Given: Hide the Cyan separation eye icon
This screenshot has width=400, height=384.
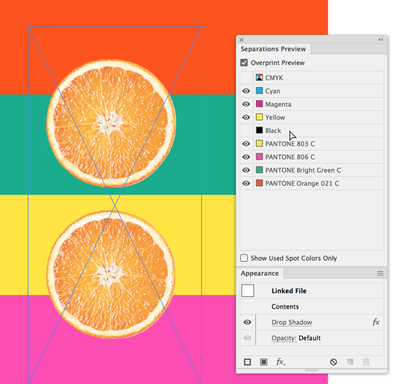Looking at the screenshot, I should [x=246, y=91].
